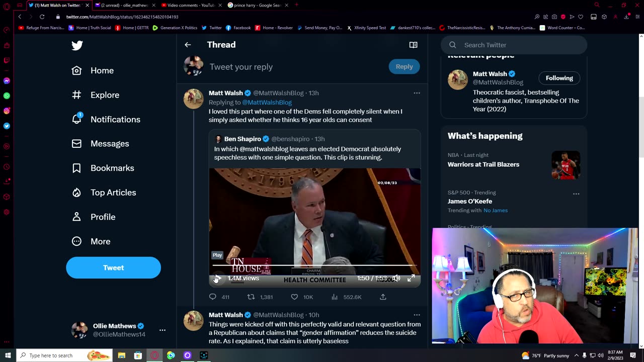The height and width of the screenshot is (362, 644).
Task: Open account menu dots beside Ollie Mathews
Action: [x=162, y=330]
